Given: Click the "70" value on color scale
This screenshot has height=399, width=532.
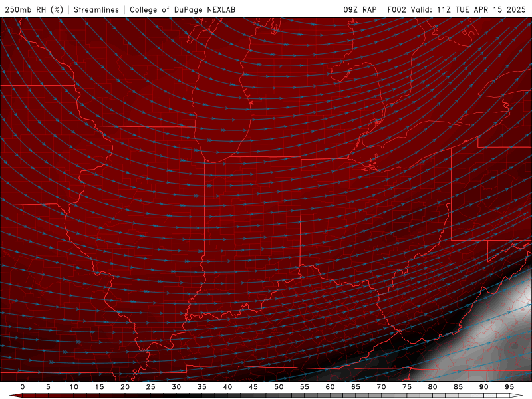Looking at the screenshot, I should (x=381, y=387).
